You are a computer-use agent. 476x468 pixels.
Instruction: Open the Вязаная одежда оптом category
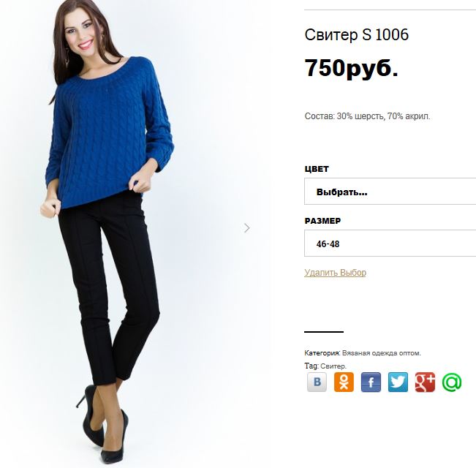381,353
